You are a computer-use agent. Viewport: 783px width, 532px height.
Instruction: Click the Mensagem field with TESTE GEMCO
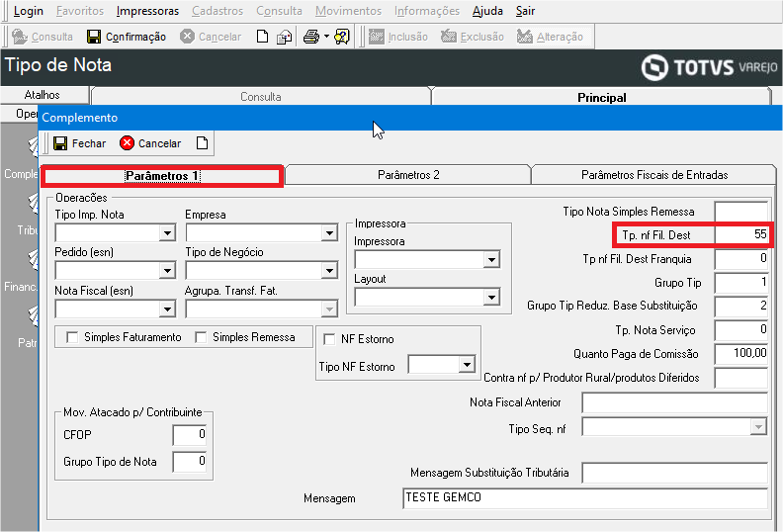[x=585, y=498]
